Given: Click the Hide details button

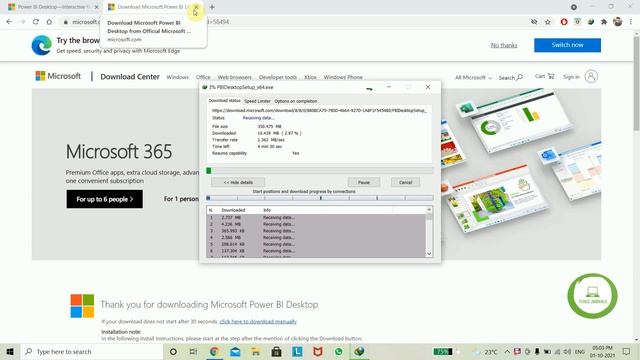Looking at the screenshot, I should pos(238,182).
